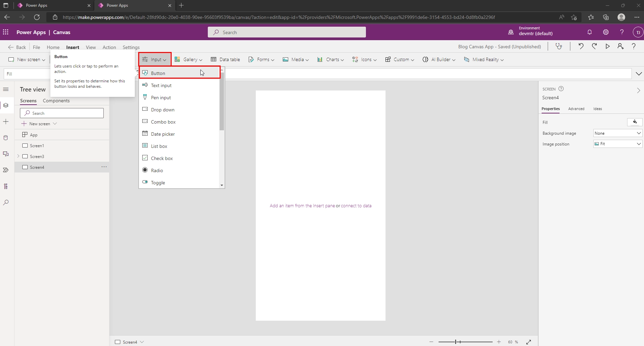The image size is (644, 346).
Task: Click the zoom slider handle
Action: click(x=456, y=342)
